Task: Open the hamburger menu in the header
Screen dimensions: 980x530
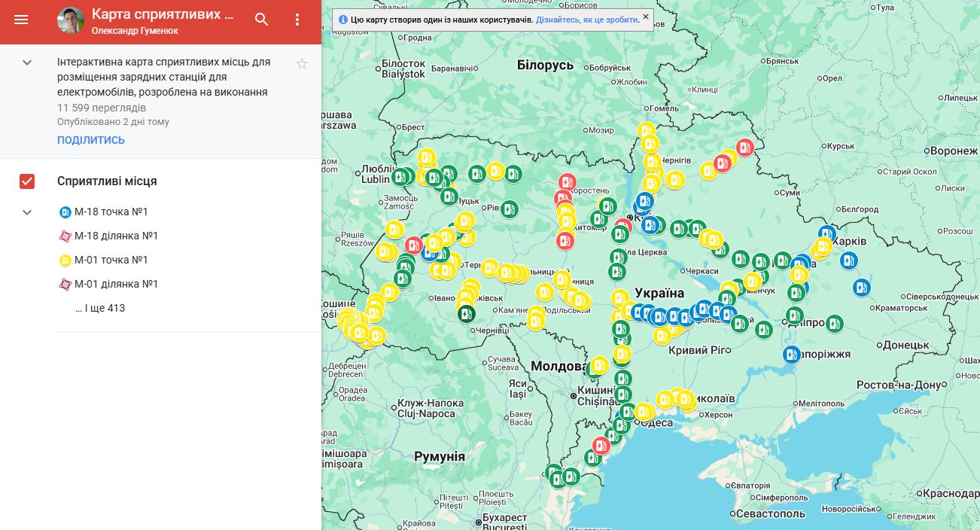Action: (21, 20)
